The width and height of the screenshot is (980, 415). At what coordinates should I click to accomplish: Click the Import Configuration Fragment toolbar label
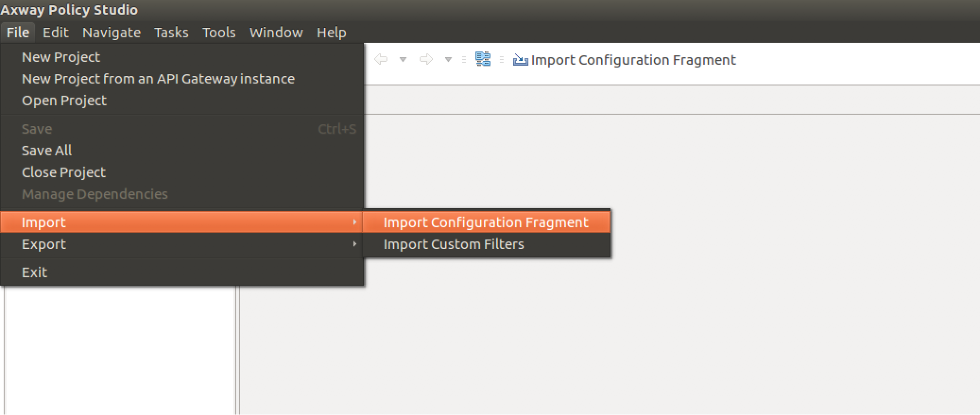click(x=633, y=60)
